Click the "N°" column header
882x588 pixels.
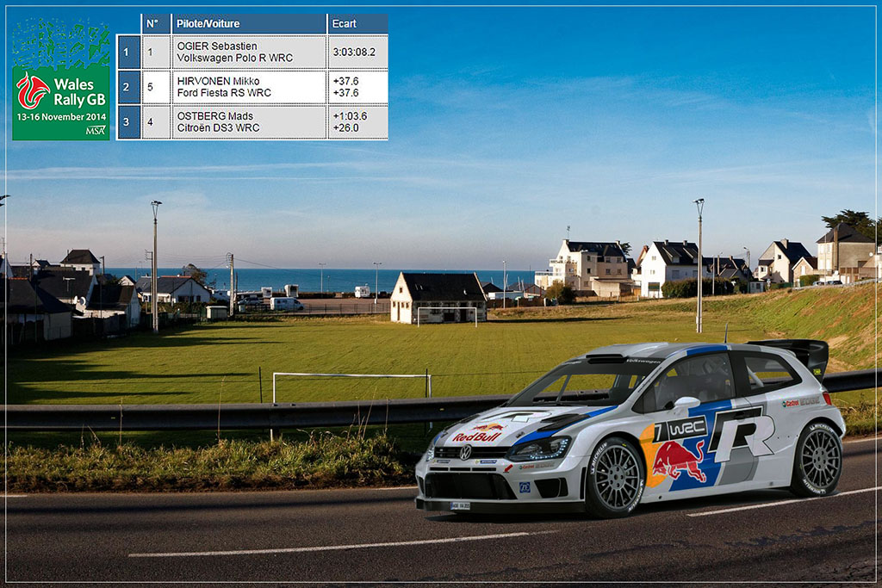point(156,23)
